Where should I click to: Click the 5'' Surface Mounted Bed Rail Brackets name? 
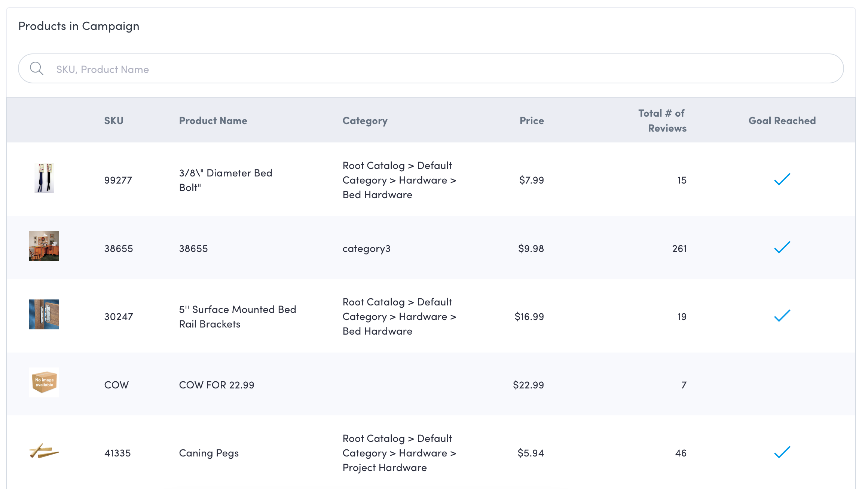(237, 317)
